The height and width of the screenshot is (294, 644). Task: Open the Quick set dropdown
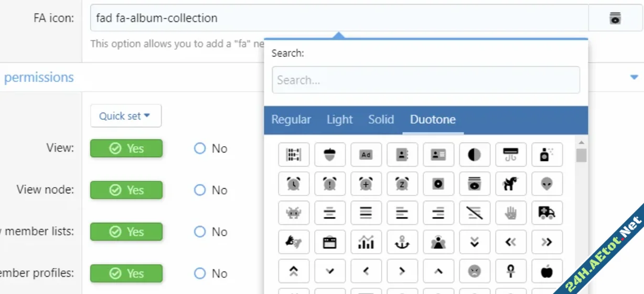(125, 116)
